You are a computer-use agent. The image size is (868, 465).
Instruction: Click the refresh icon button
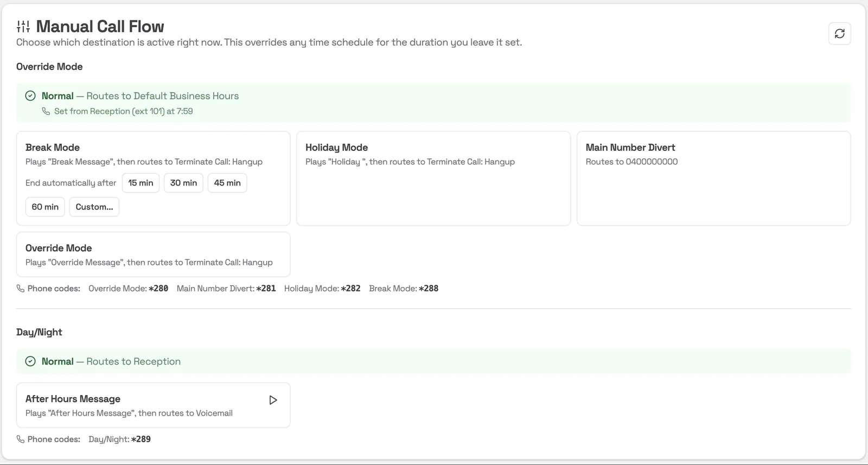click(839, 34)
